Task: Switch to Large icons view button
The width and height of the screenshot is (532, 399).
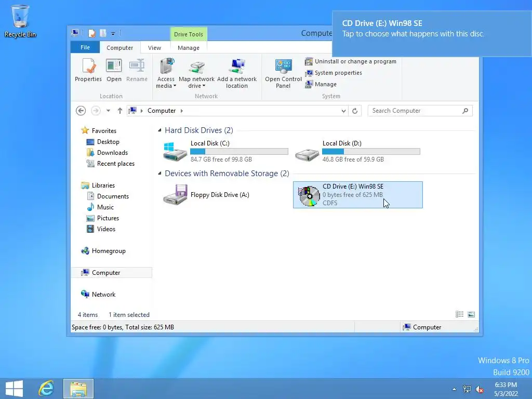Action: point(471,314)
